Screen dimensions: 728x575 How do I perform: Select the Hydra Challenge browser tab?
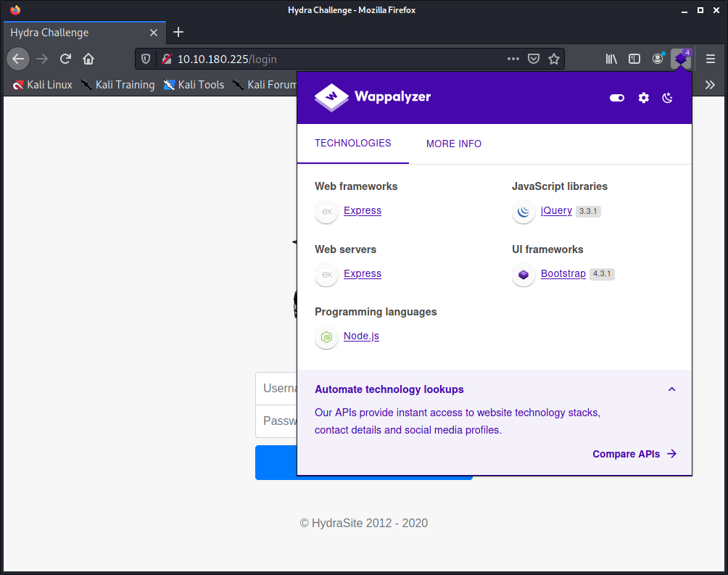85,33
